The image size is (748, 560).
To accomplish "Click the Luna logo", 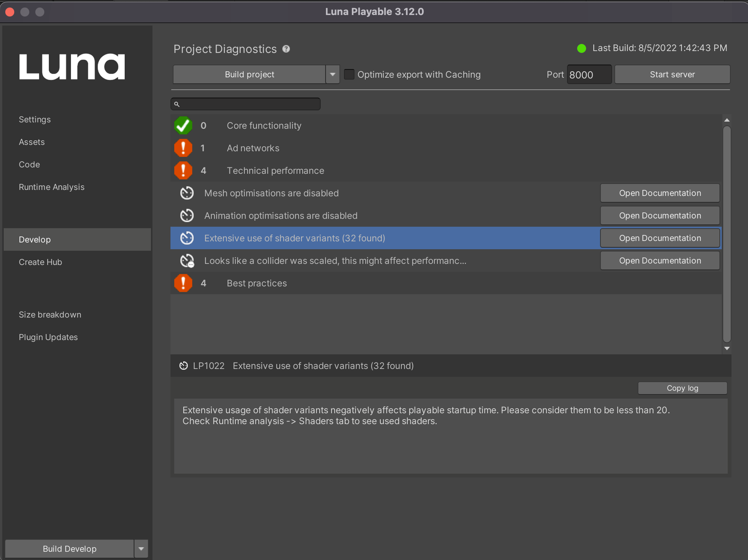I will click(x=72, y=66).
